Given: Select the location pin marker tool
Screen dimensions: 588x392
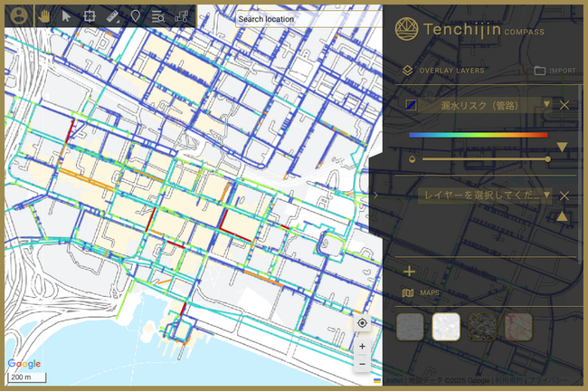Looking at the screenshot, I should (x=136, y=16).
